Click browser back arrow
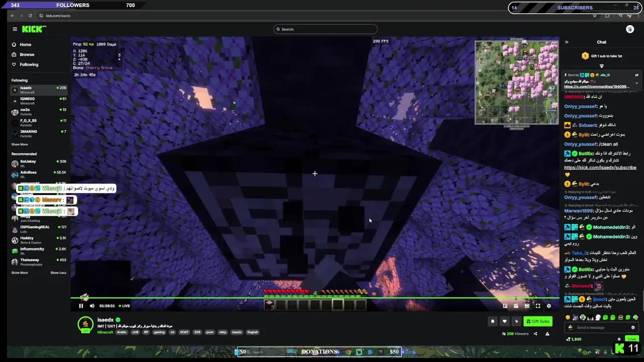Viewport: 644px width, 362px height. point(13,16)
